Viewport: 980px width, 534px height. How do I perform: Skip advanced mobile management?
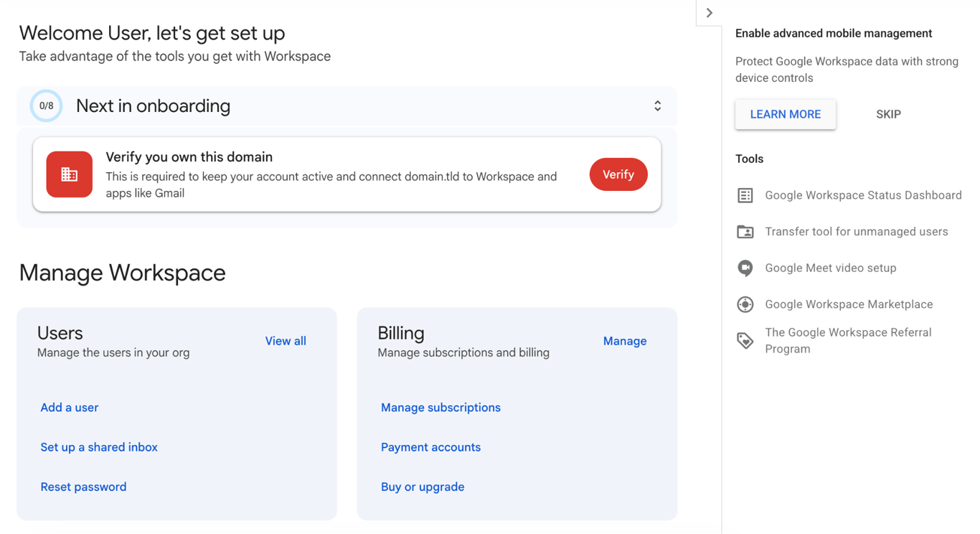click(x=888, y=114)
